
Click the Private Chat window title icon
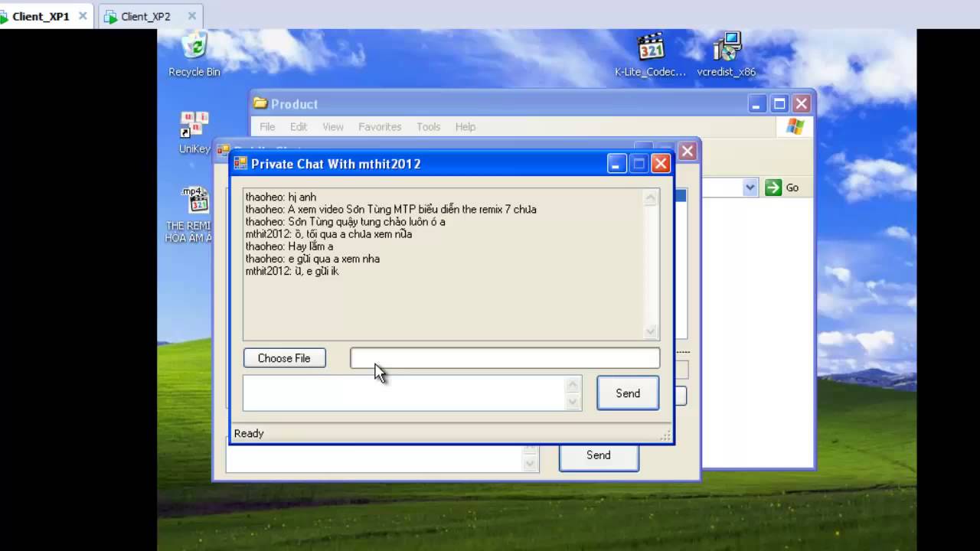click(240, 163)
